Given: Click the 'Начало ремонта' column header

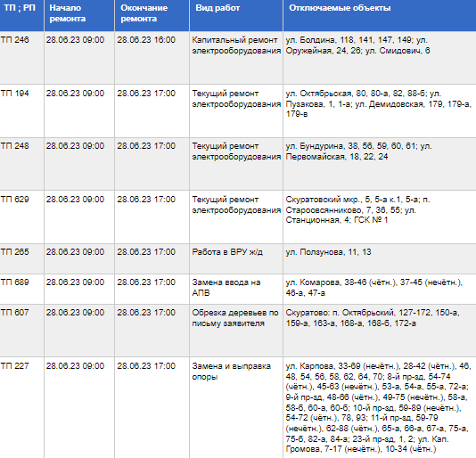Looking at the screenshot, I should pyautogui.click(x=79, y=15).
